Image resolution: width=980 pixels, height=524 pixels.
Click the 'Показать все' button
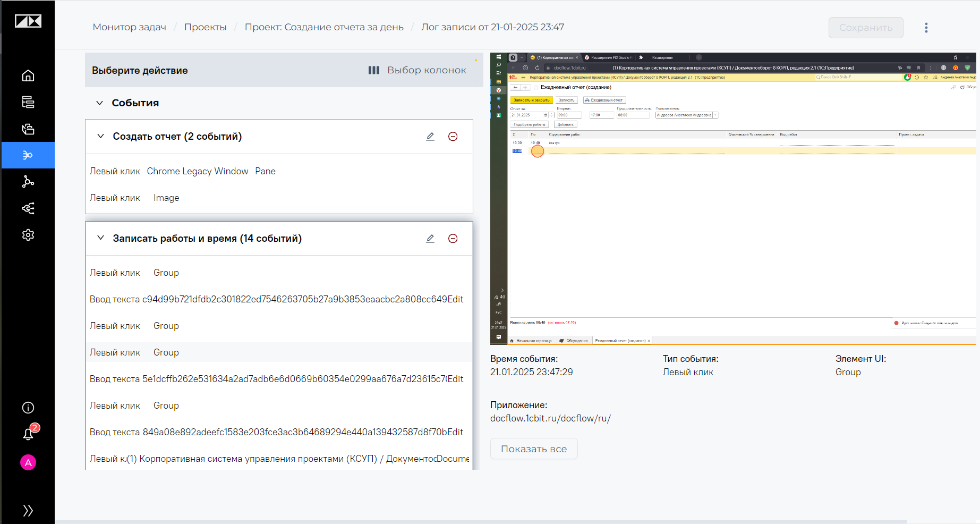tap(534, 449)
